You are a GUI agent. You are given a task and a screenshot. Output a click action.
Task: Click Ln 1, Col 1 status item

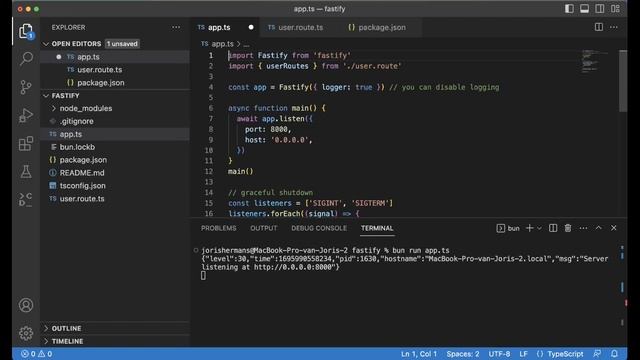click(x=419, y=354)
